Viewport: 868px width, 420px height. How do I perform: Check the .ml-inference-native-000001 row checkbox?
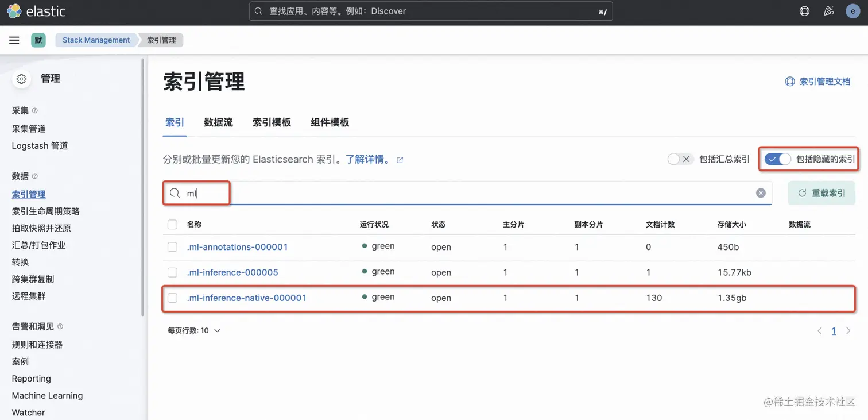172,298
